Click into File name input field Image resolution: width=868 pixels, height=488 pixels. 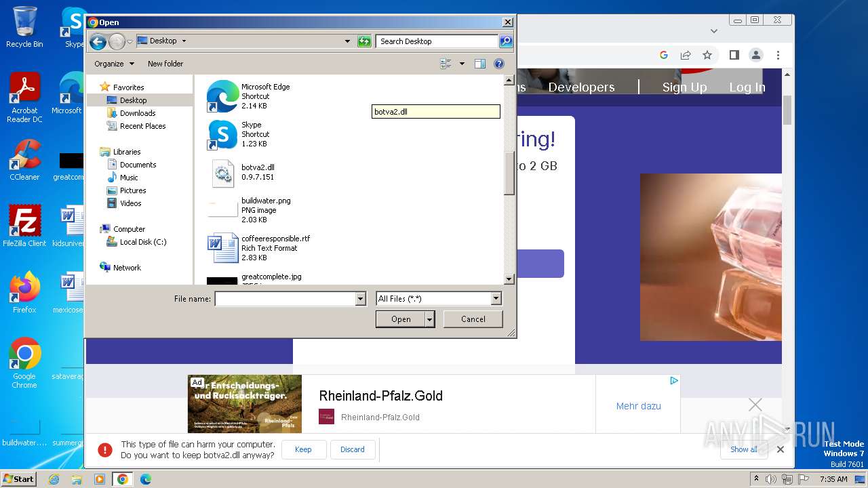[x=285, y=299]
